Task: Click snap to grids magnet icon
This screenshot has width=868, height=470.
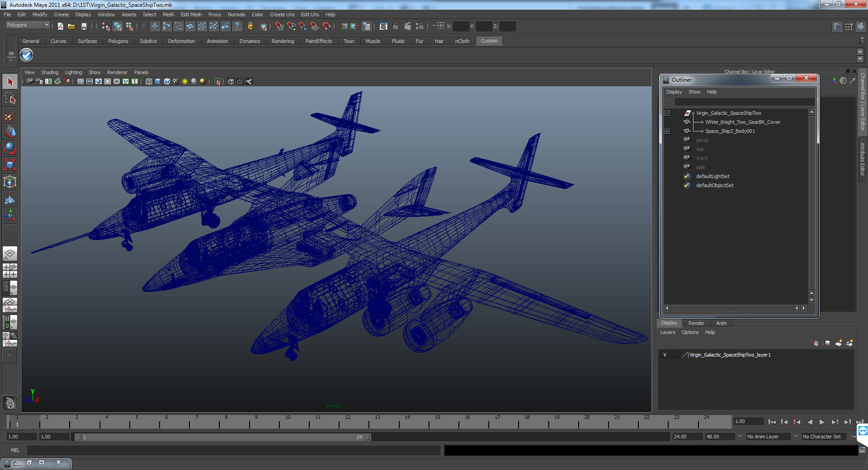Action: coord(279,26)
